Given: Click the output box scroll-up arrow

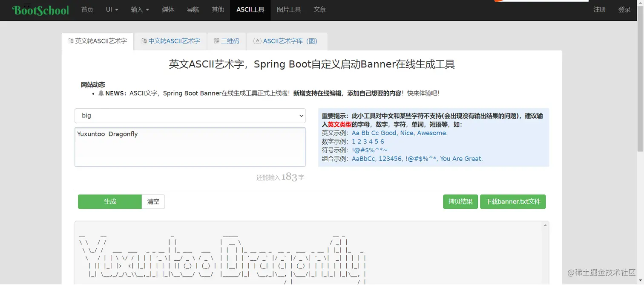Looking at the screenshot, I should tap(545, 225).
